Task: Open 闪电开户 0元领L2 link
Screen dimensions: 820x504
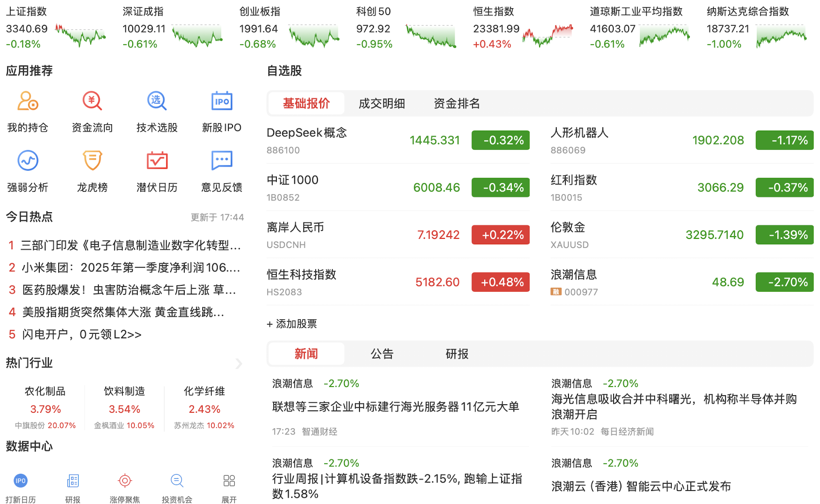Action: pyautogui.click(x=82, y=334)
